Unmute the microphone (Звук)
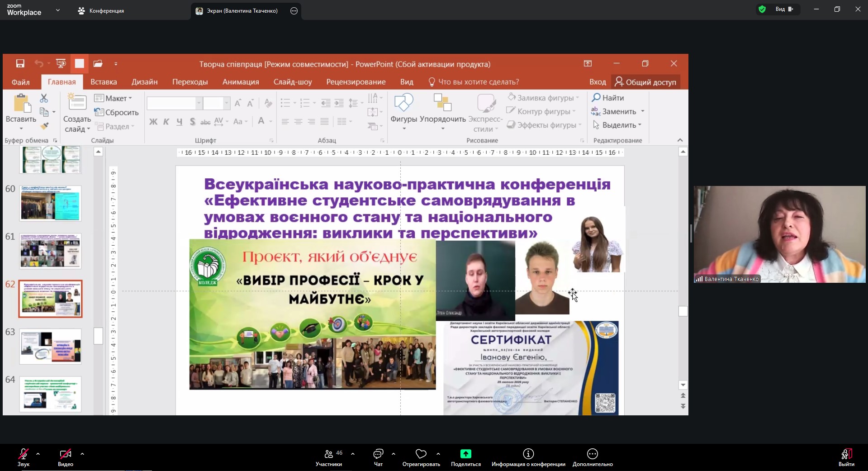This screenshot has height=471, width=868. point(24,454)
